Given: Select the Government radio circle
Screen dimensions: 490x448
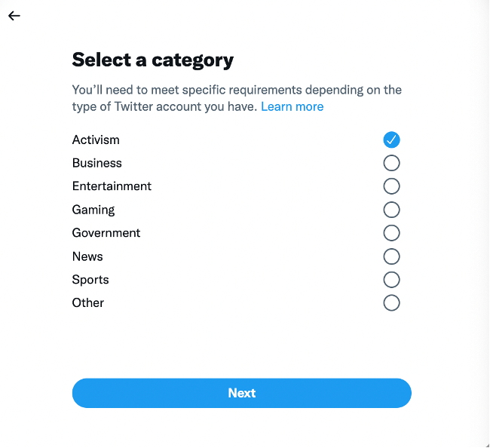Looking at the screenshot, I should 391,233.
